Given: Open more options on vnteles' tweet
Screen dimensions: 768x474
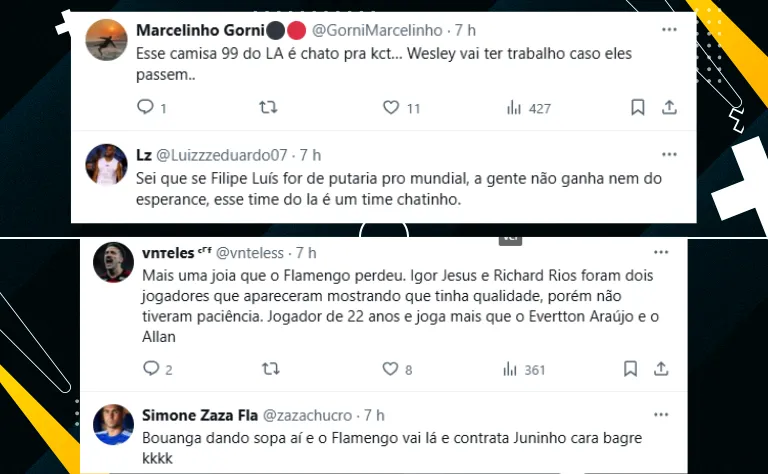Looking at the screenshot, I should click(661, 252).
